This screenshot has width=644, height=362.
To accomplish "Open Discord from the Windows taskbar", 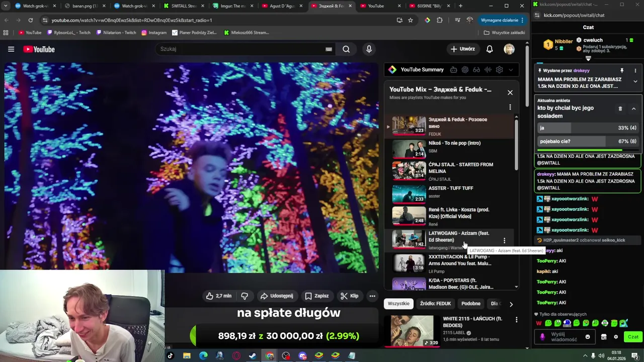I will click(302, 356).
